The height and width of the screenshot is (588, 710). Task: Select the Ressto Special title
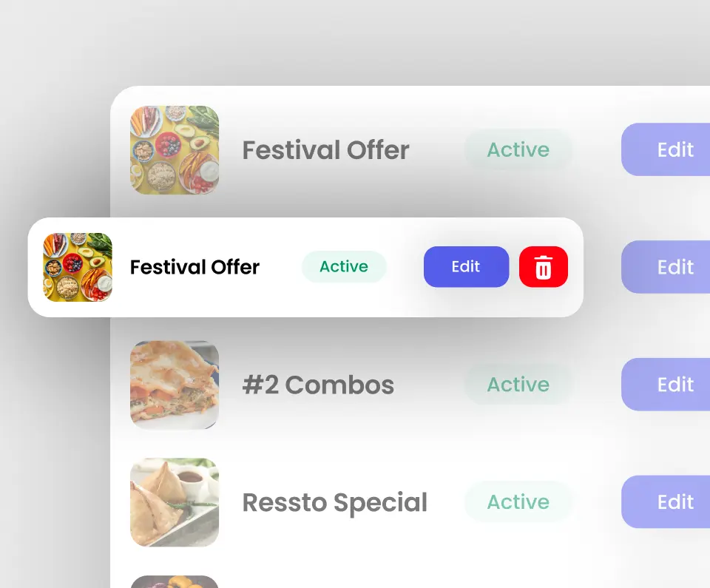[x=334, y=502]
